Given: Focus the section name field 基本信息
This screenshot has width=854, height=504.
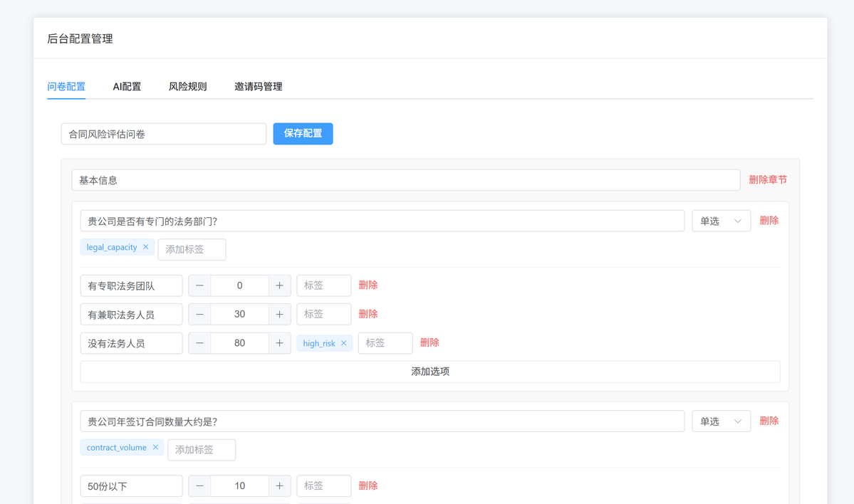Looking at the screenshot, I should click(406, 180).
